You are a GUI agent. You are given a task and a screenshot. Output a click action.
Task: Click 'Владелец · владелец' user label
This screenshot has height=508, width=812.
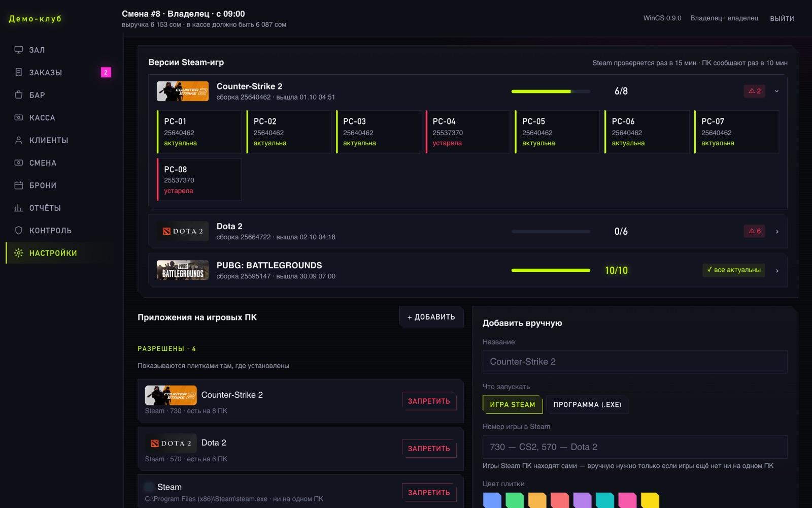tap(724, 18)
